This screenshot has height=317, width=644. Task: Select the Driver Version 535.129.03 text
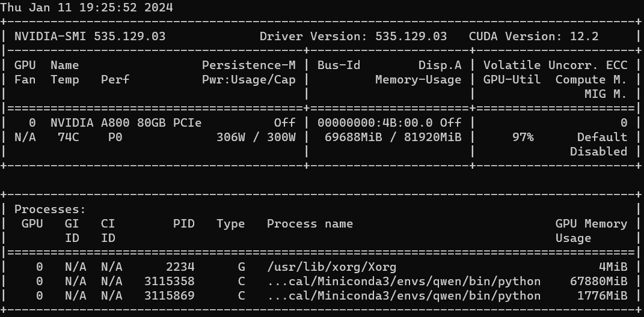coord(353,36)
